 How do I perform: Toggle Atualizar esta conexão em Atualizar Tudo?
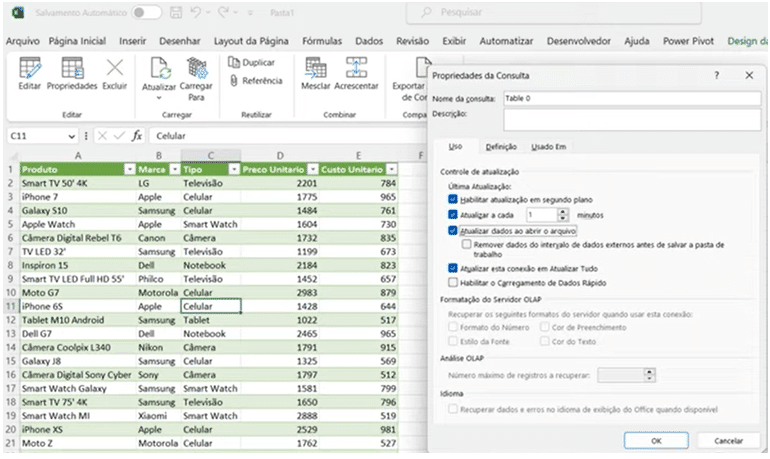click(453, 268)
